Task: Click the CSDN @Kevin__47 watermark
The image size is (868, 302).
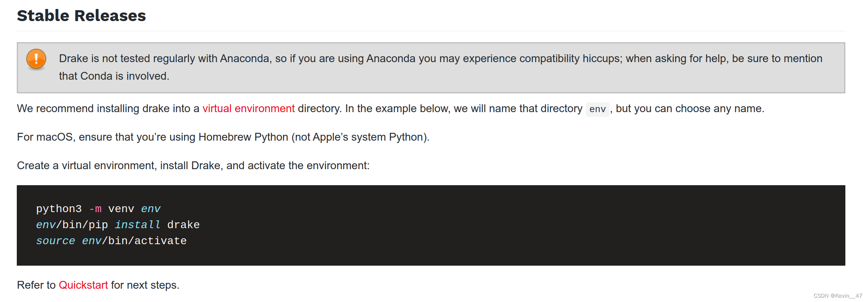Action: 838,296
